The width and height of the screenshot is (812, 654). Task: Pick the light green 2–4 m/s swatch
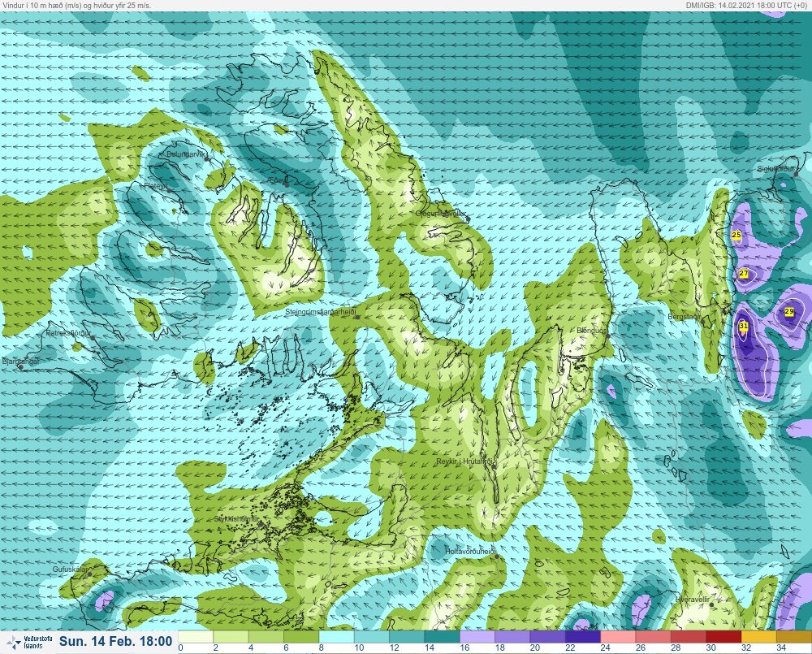tap(231, 636)
